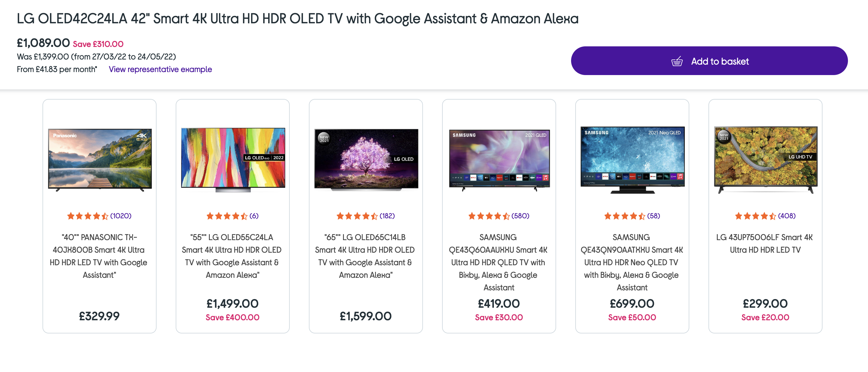Viewport: 868px width, 372px height.
Task: Click the £1,599.00 price on LG OLED65 card
Action: pos(365,316)
